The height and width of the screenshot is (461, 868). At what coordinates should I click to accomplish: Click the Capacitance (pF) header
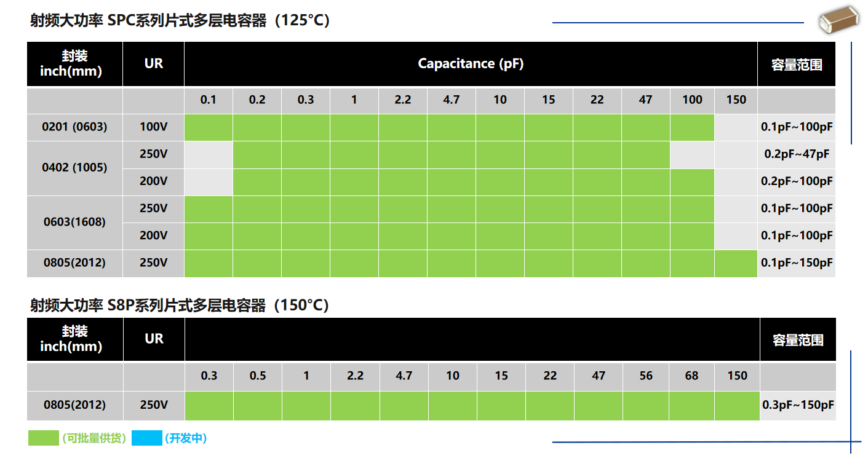coord(471,63)
